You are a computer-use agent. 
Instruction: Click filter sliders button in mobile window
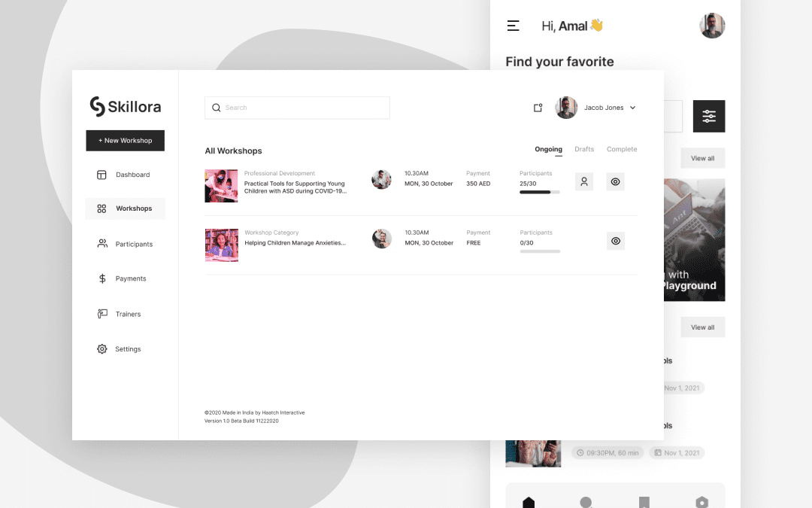tap(709, 116)
